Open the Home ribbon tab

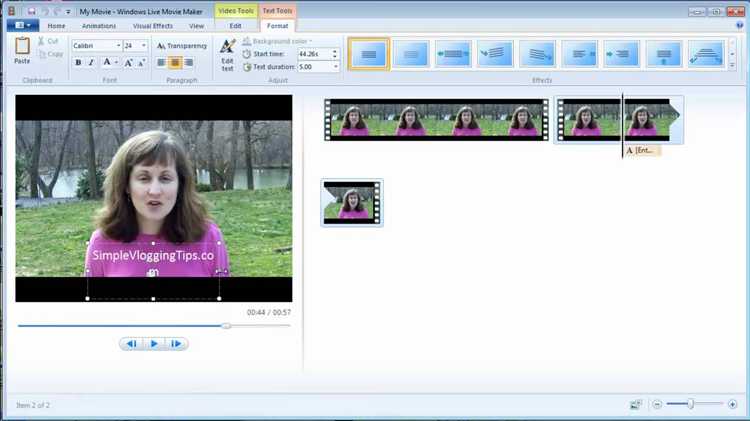pyautogui.click(x=56, y=26)
